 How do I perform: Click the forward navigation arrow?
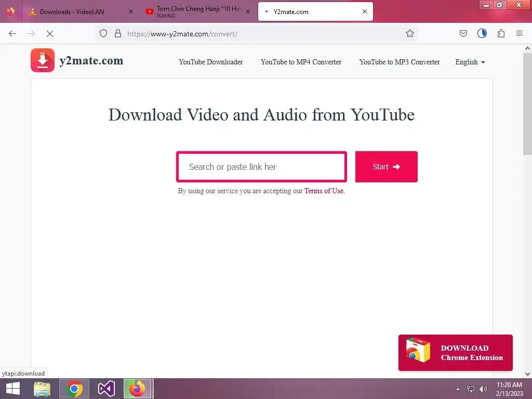click(x=31, y=34)
